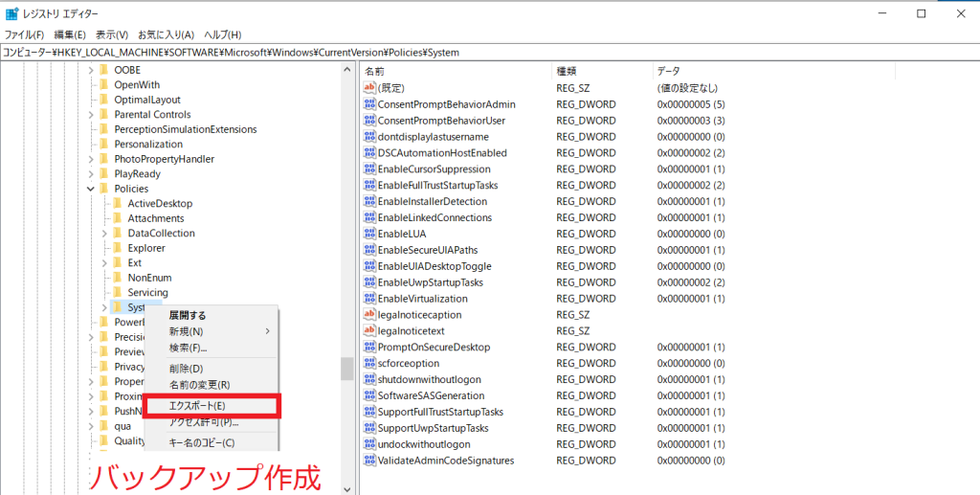This screenshot has height=495, width=980.
Task: Click the folder icon of the NonEnum key
Action: coord(118,278)
